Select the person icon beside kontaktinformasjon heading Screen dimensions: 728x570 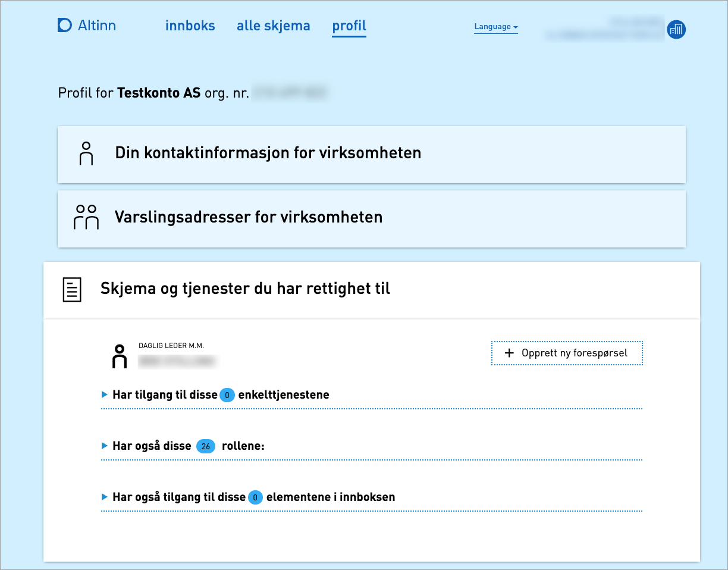86,154
